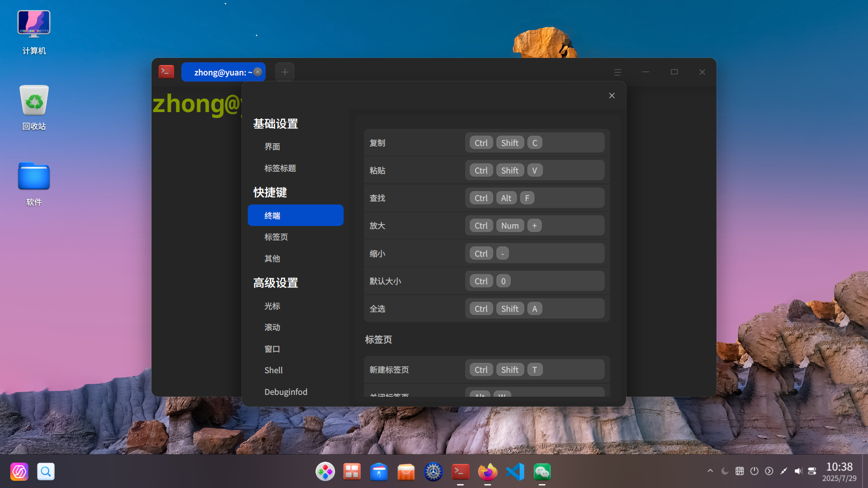Select 终端 shortcuts section

tap(296, 215)
